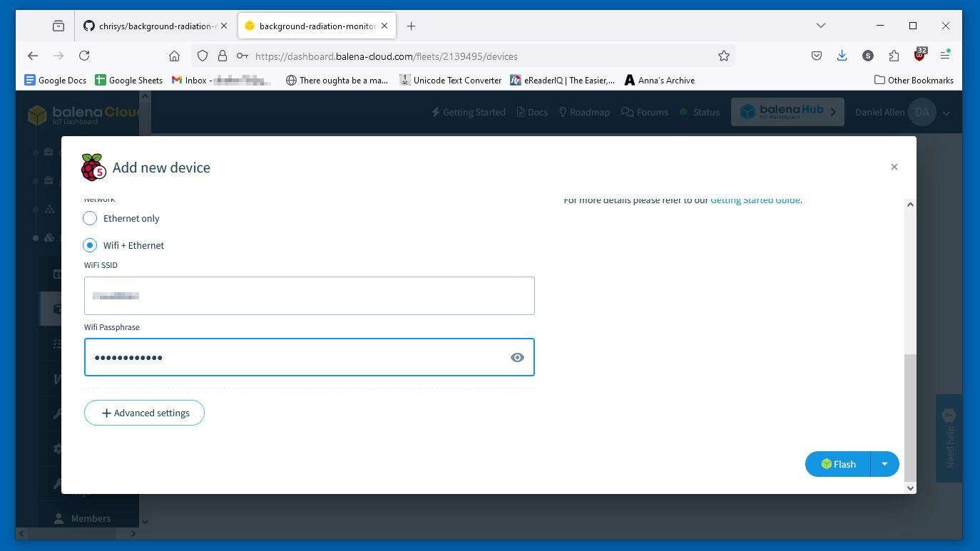Select the Wifi + Ethernet radio option
Image resolution: width=980 pixels, height=551 pixels.
tap(90, 245)
